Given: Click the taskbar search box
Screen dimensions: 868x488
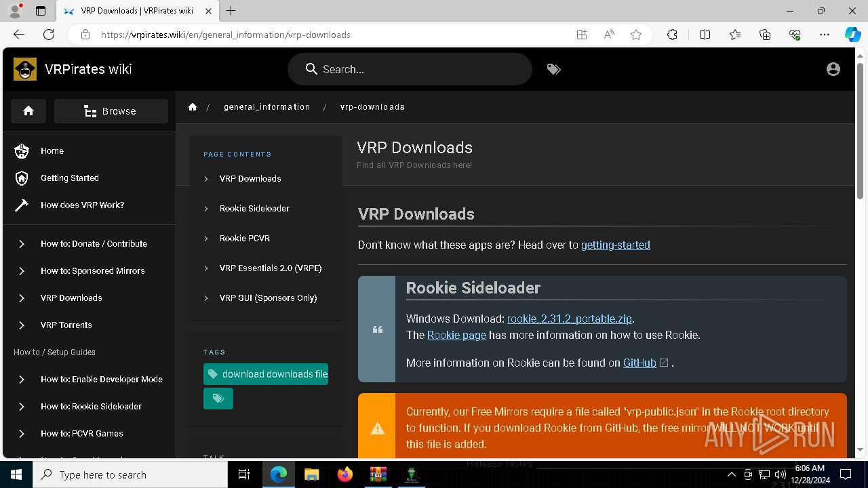Looking at the screenshot, I should point(130,474).
